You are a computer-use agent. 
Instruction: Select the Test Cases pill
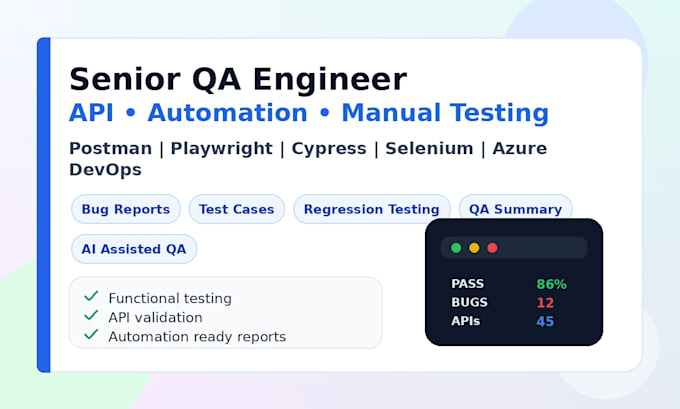pos(237,209)
